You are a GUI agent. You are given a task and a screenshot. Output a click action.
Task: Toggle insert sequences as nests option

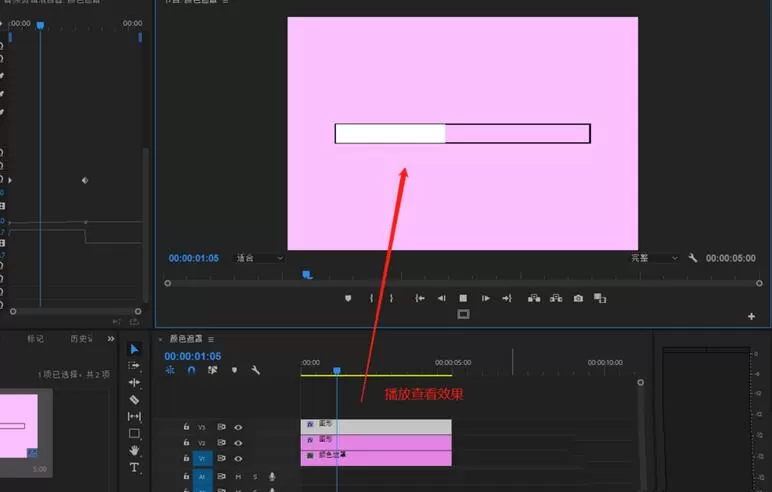pyautogui.click(x=170, y=370)
